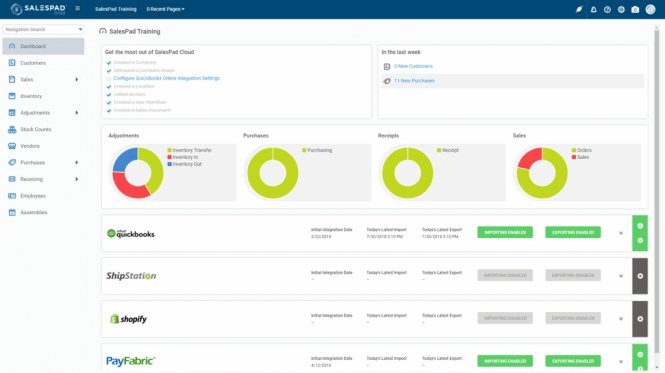Screen dimensions: 665x373
Task: Toggle ShipStation Importing Disabled button
Action: tap(505, 275)
